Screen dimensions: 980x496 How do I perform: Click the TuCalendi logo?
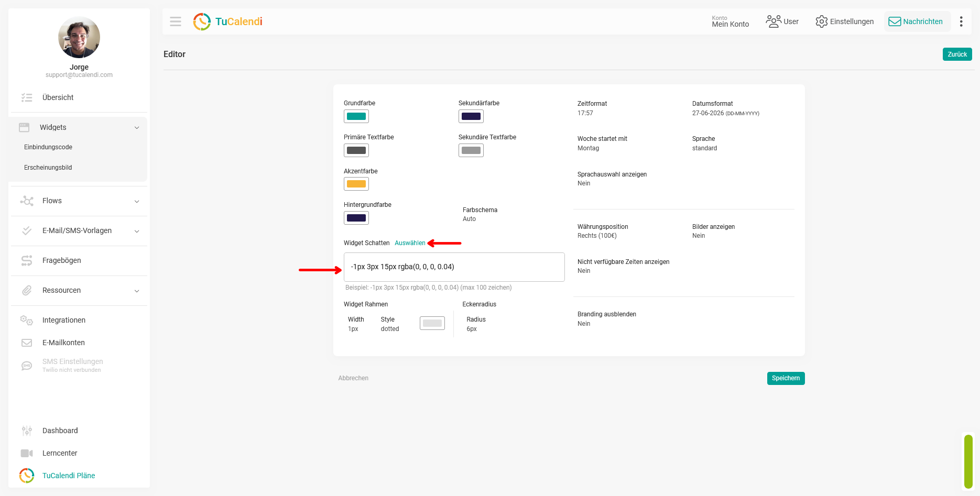tap(227, 21)
